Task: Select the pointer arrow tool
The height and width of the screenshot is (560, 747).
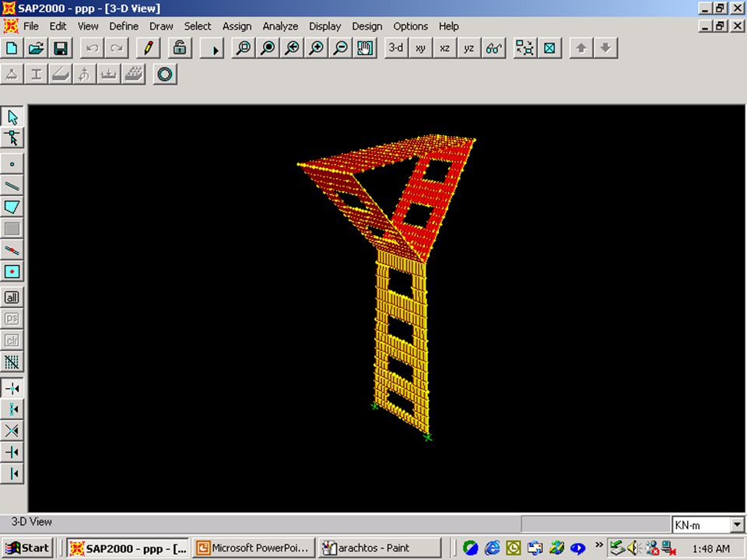Action: pyautogui.click(x=12, y=117)
